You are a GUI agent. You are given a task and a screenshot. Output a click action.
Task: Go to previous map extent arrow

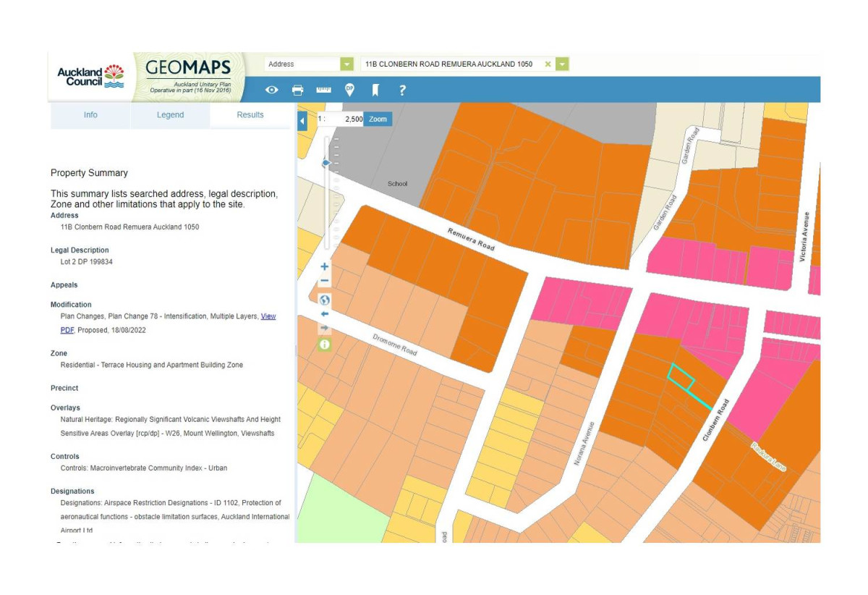coord(325,314)
